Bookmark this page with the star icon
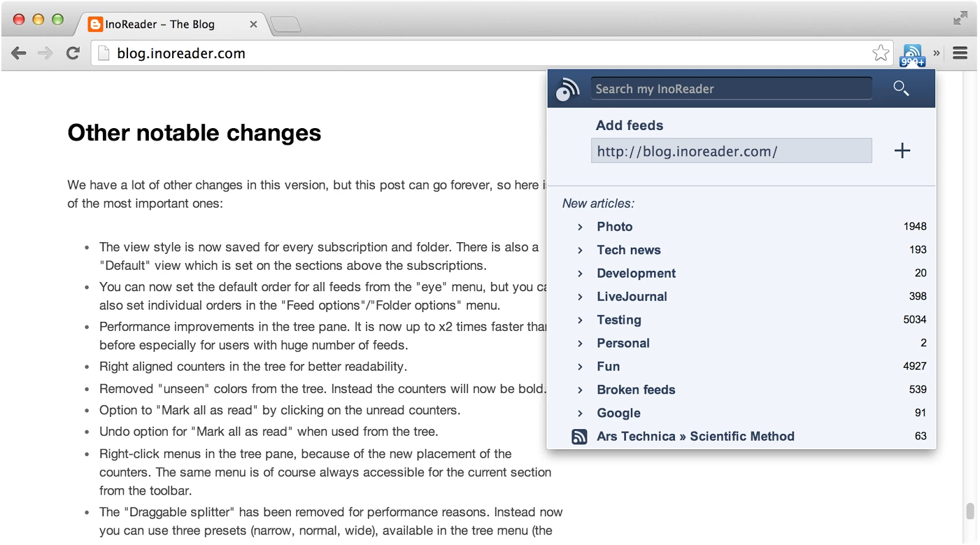This screenshot has width=980, height=545. point(880,53)
